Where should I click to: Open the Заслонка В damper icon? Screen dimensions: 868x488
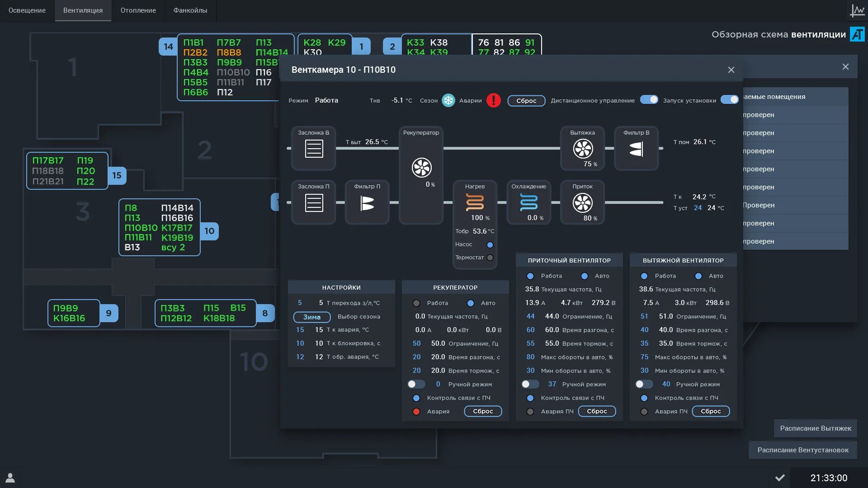[314, 149]
